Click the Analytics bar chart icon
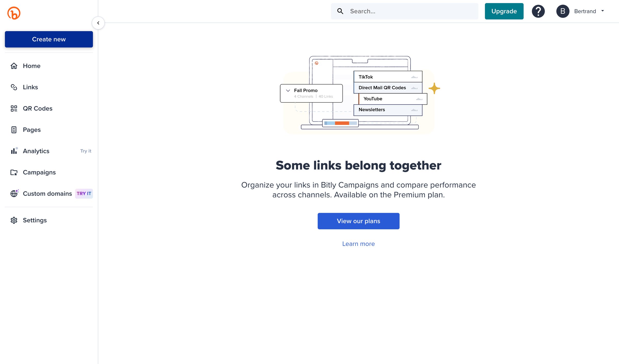619x364 pixels. [14, 151]
